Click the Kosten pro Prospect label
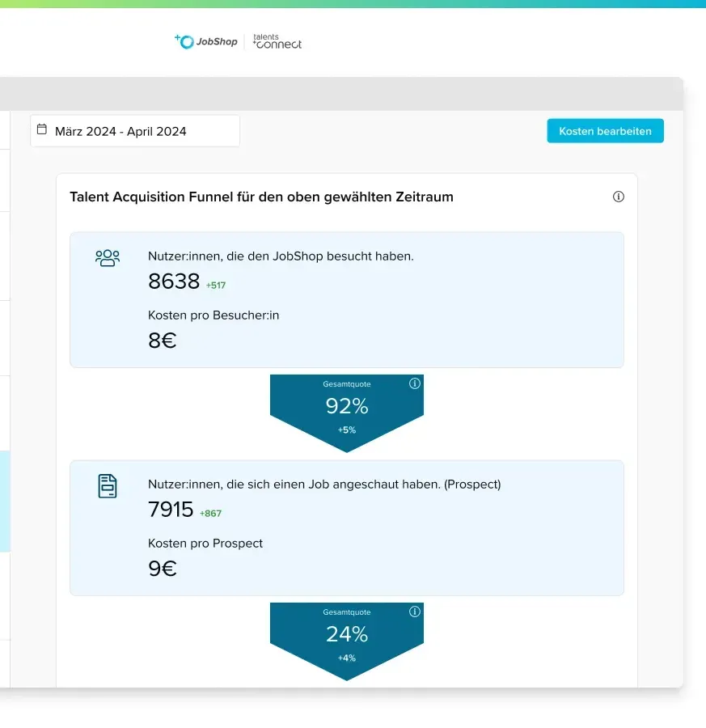 coord(205,544)
